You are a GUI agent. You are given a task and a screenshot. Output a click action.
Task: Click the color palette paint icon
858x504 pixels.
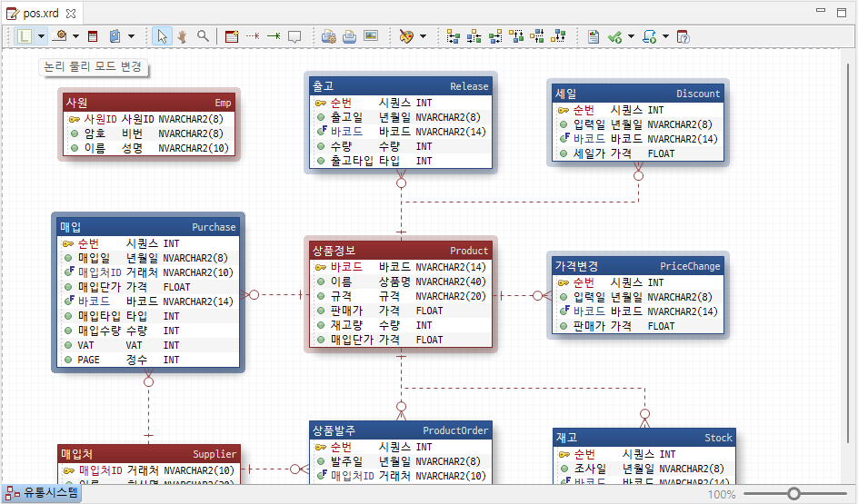[x=406, y=36]
